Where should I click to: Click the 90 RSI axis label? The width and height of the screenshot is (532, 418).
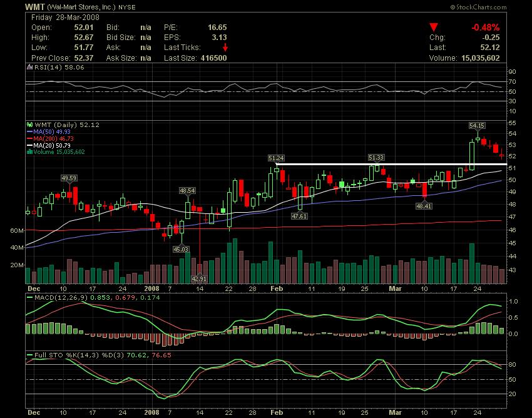tap(513, 71)
